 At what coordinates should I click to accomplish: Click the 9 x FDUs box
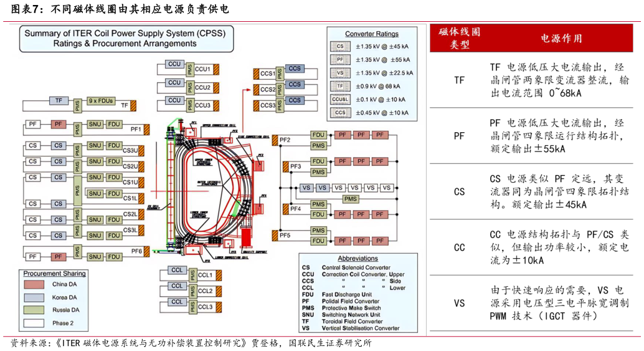[100, 100]
